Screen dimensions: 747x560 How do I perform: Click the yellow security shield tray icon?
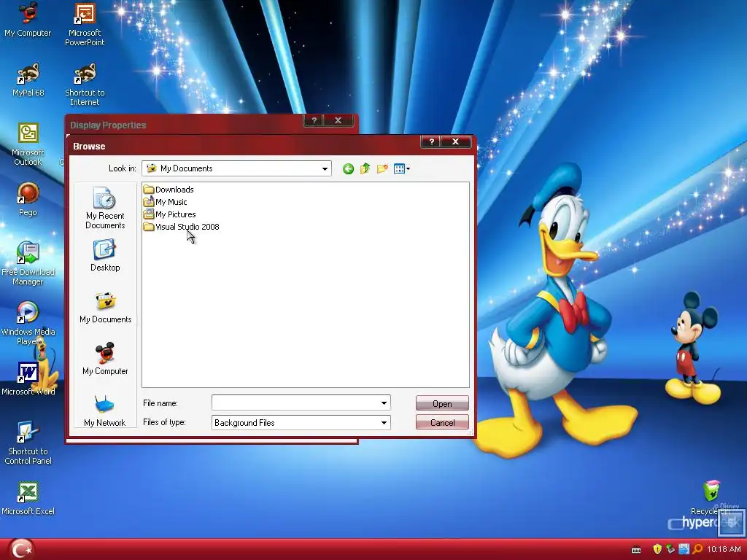coord(657,550)
